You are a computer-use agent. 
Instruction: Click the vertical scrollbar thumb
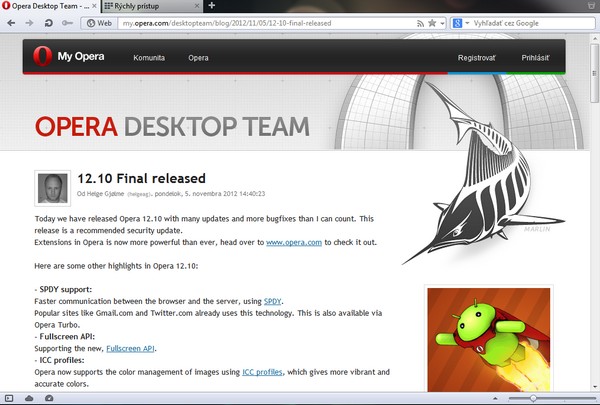pyautogui.click(x=594, y=72)
